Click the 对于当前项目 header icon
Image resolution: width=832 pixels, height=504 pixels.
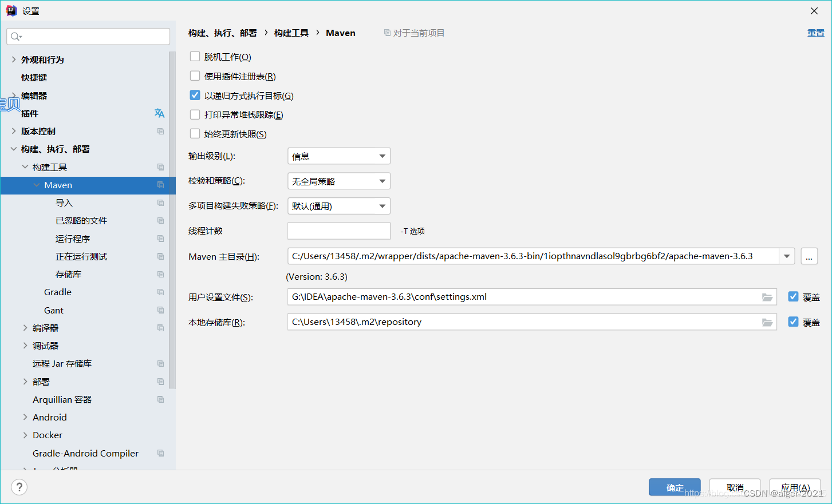pos(387,33)
